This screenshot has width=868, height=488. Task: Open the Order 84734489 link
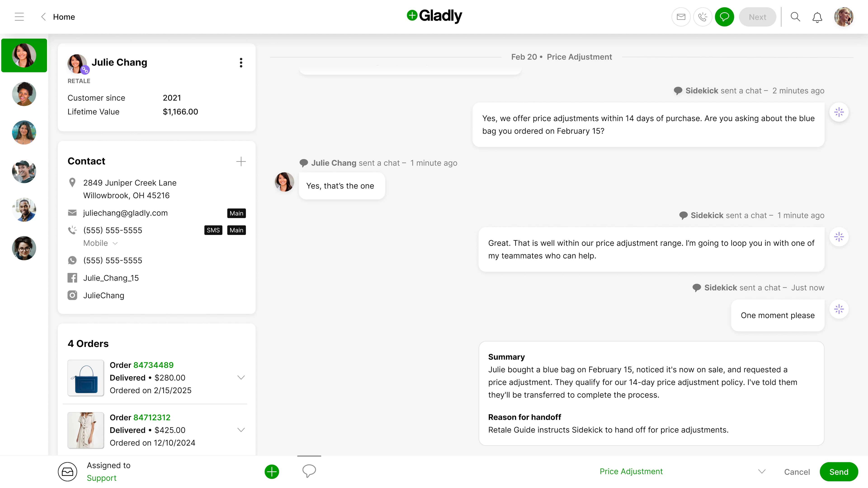coord(153,365)
